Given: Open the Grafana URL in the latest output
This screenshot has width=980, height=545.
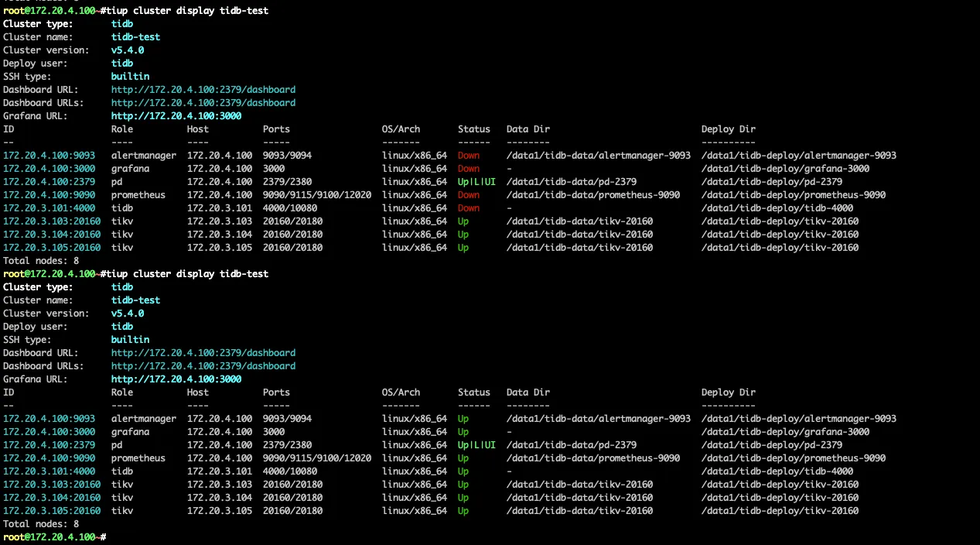Looking at the screenshot, I should click(x=176, y=379).
